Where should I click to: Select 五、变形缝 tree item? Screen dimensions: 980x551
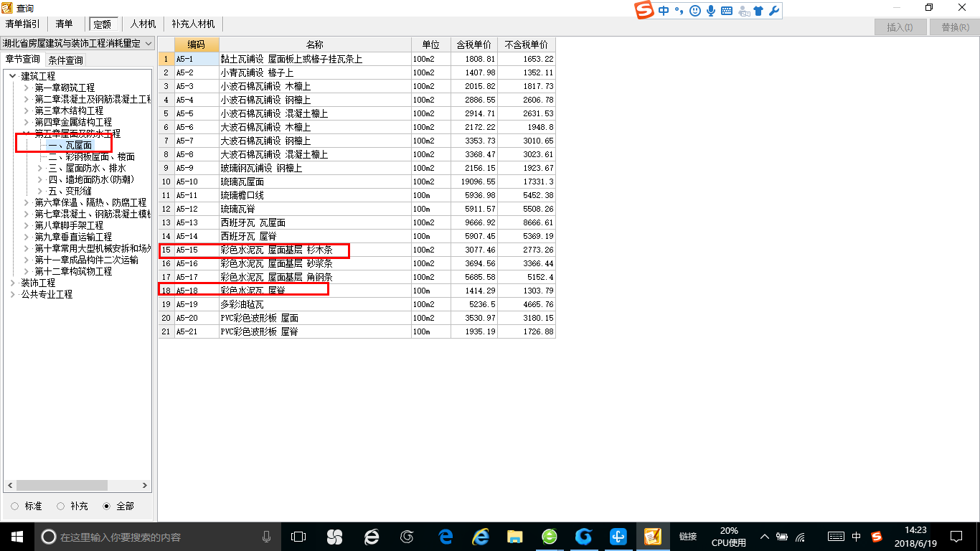click(70, 191)
